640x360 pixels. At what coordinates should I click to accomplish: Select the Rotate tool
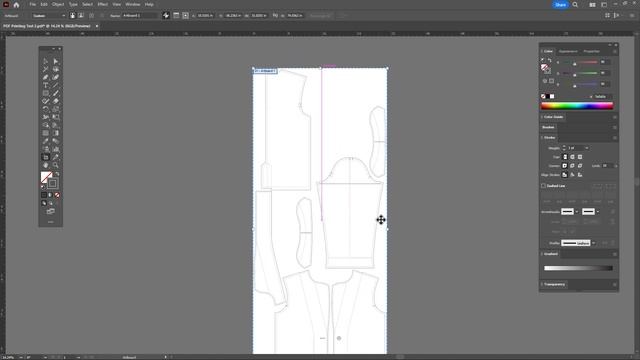pos(46,109)
